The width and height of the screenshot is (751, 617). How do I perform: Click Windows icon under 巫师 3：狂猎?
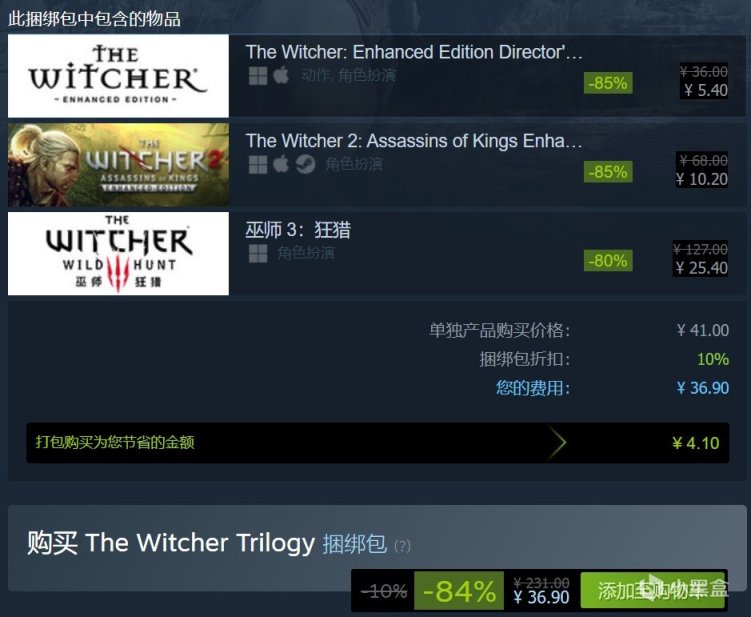[258, 253]
